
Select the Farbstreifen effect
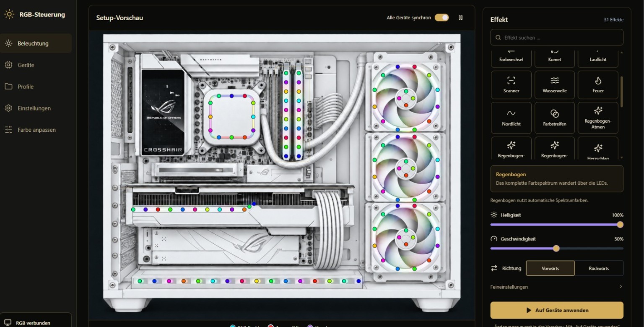(555, 118)
